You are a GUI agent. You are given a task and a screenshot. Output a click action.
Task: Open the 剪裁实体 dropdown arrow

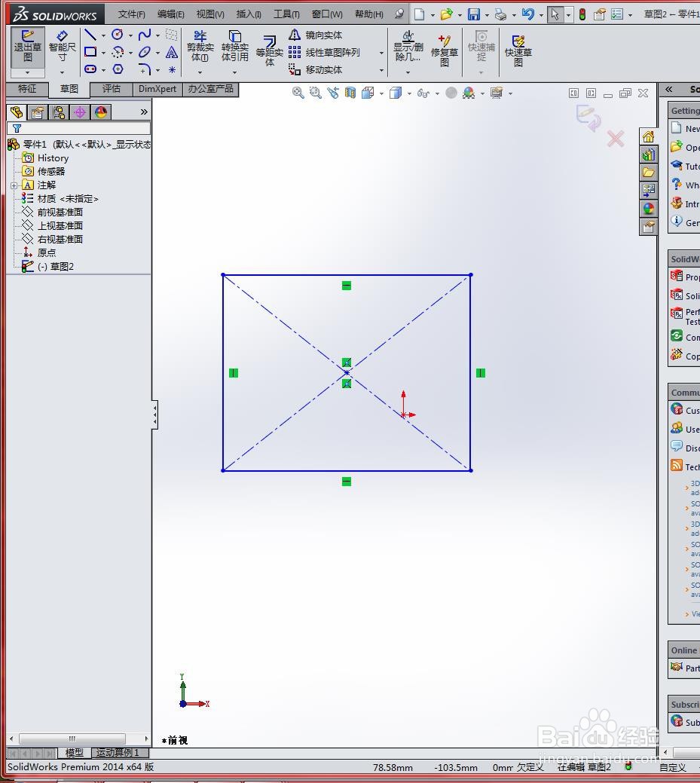pyautogui.click(x=200, y=72)
